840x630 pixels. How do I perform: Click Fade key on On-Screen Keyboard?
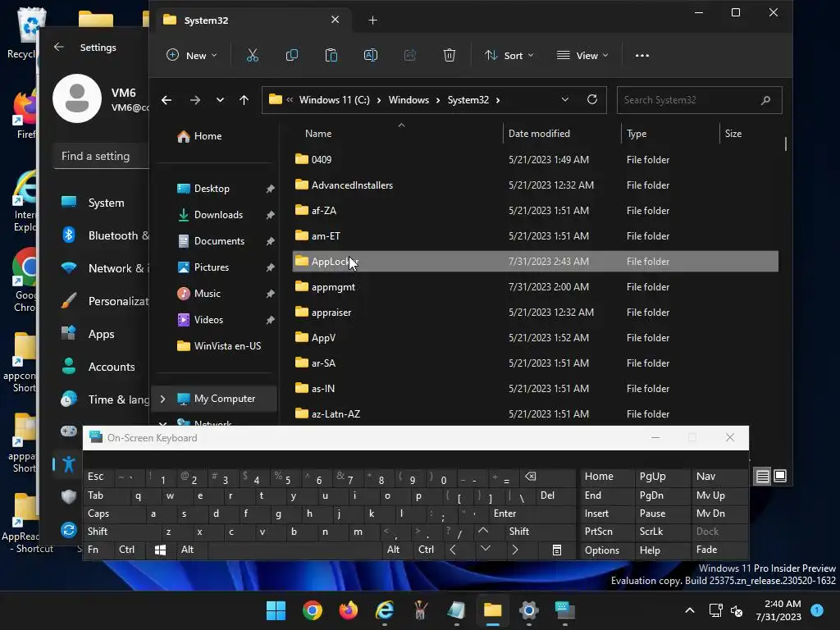point(720,550)
